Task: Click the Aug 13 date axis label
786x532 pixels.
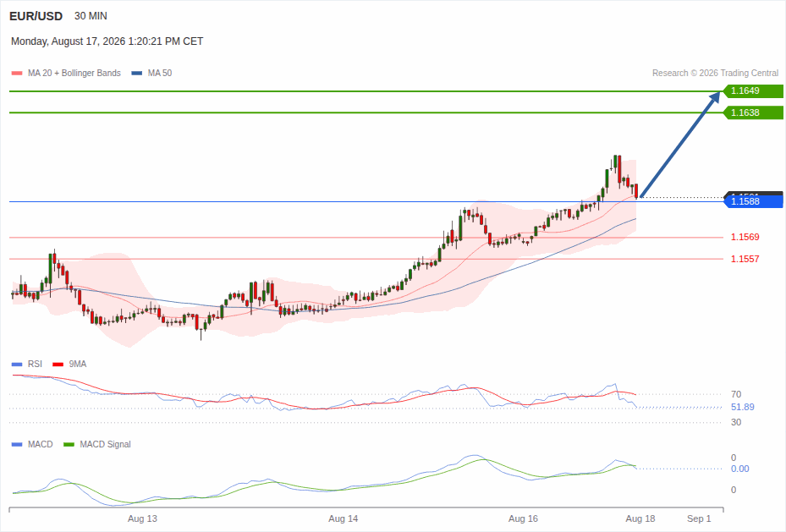Action: [142, 518]
